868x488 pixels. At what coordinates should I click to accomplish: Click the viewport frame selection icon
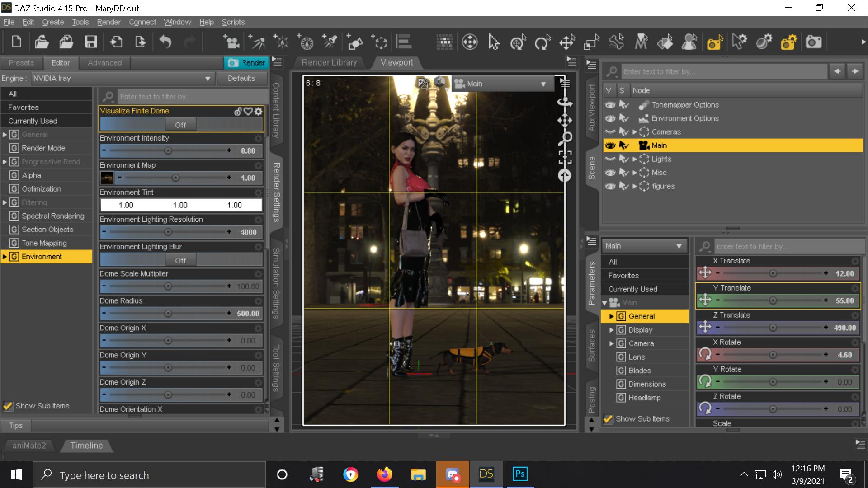coord(565,157)
